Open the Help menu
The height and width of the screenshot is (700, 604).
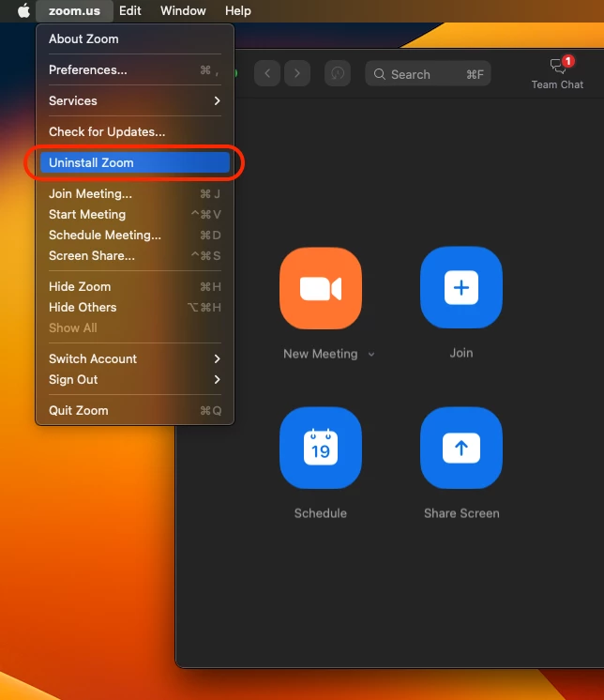(238, 10)
